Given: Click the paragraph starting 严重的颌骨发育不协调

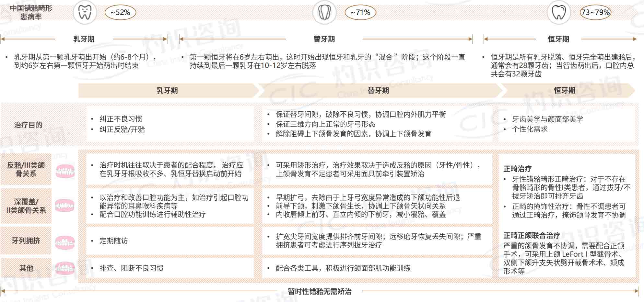Looking at the screenshot, I should tap(564, 258).
